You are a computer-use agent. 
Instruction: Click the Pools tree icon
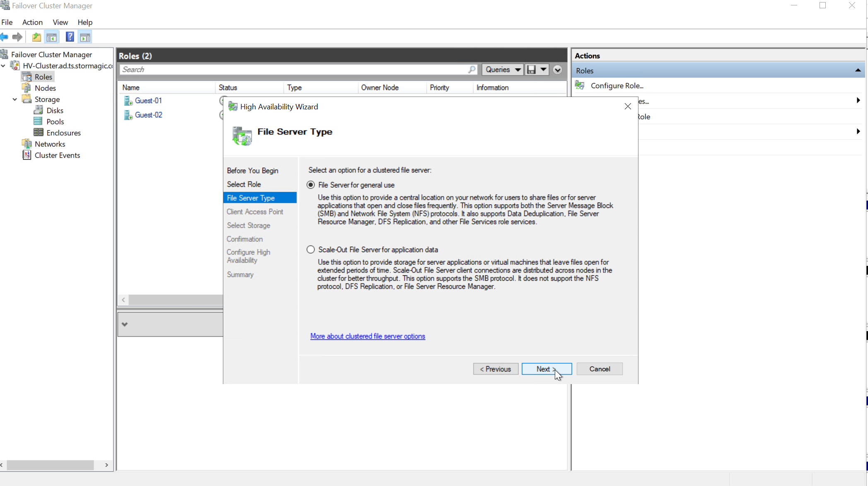tap(39, 121)
